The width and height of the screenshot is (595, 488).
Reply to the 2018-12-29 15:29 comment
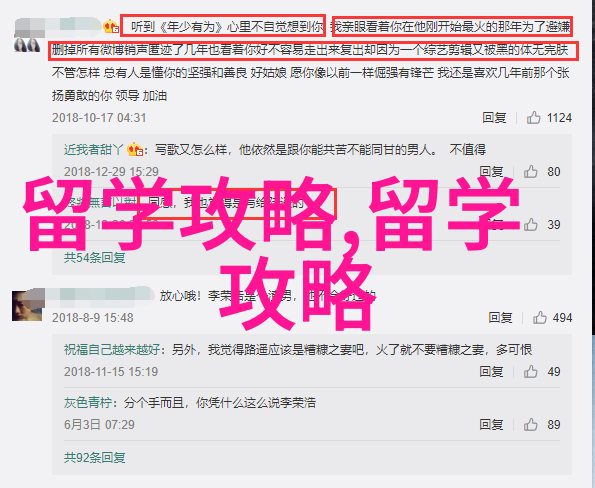(491, 172)
